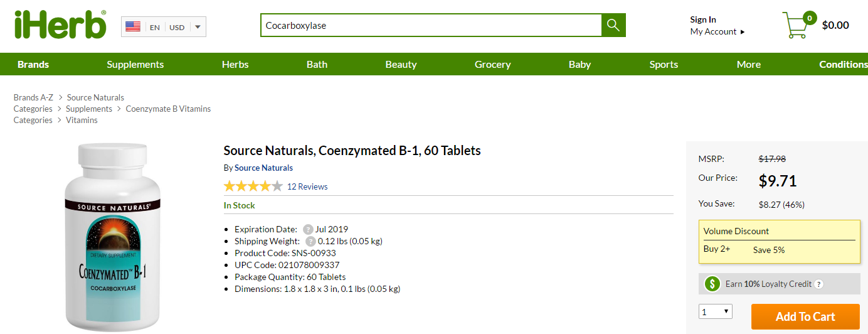Click the magnifying glass search icon
The image size is (868, 334).
click(x=613, y=26)
